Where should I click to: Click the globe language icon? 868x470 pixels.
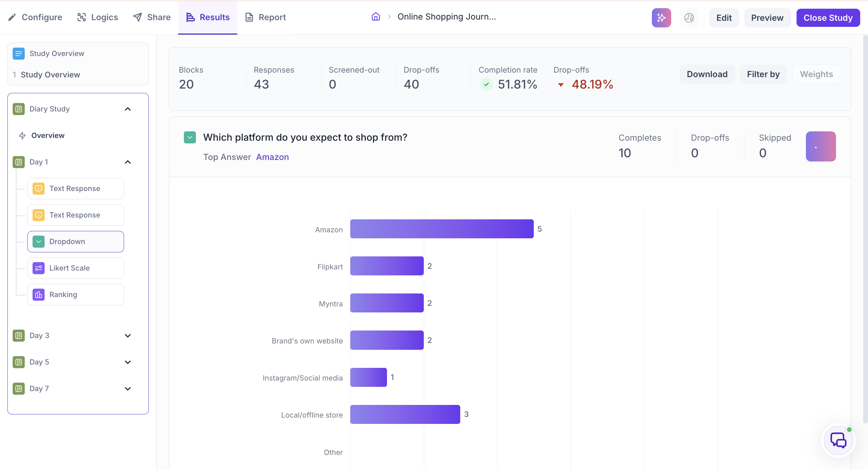pyautogui.click(x=689, y=17)
